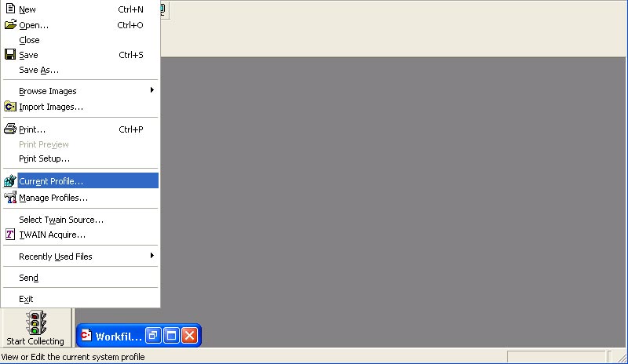Screen dimensions: 628x364
Task: Click the window resize grip corner
Action: [x=622, y=358]
